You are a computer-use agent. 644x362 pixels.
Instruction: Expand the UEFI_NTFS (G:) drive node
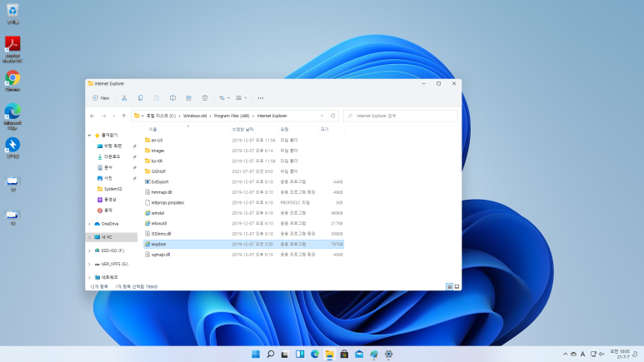tap(89, 265)
